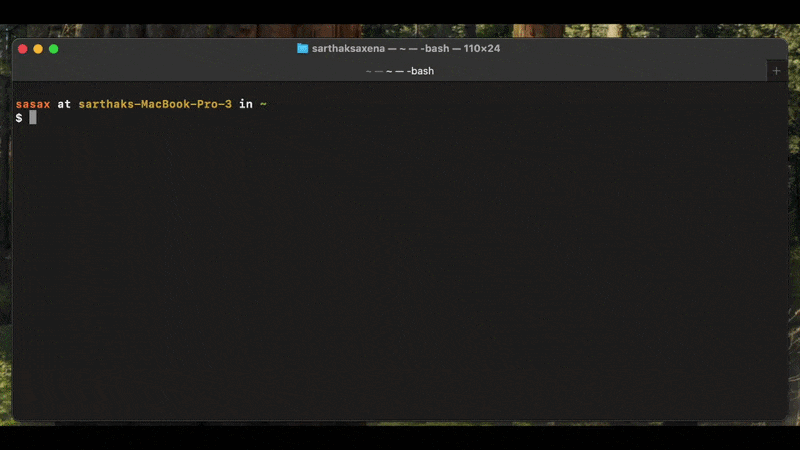Minimize the Terminal using the yellow button
800x450 pixels.
click(38, 49)
